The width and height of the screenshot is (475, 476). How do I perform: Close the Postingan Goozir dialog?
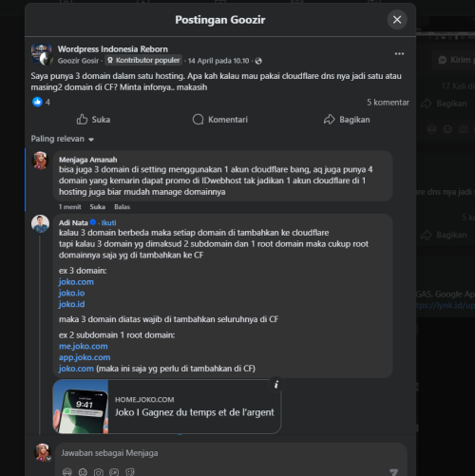click(x=397, y=20)
